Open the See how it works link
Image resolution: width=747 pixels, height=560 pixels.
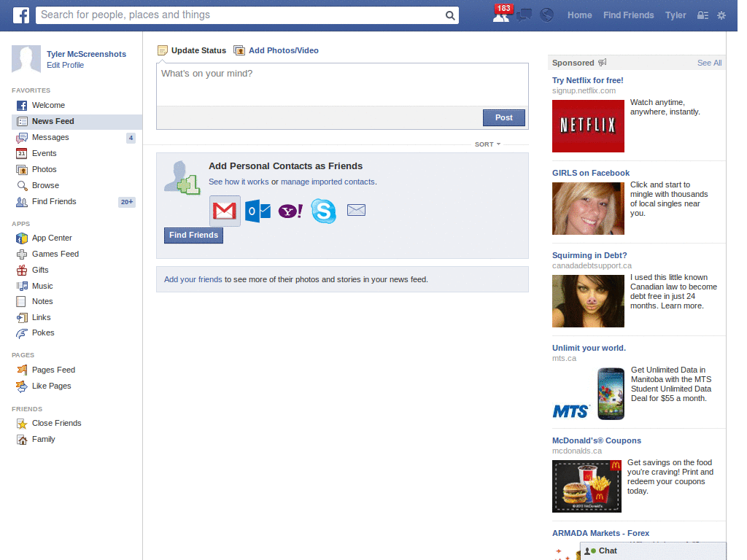click(239, 182)
